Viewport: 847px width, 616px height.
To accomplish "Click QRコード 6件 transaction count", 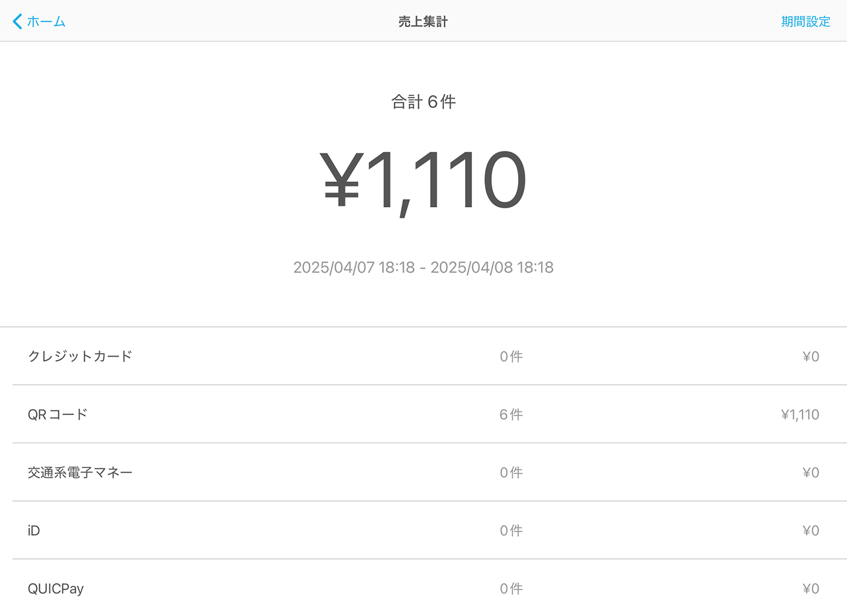I will pyautogui.click(x=511, y=415).
